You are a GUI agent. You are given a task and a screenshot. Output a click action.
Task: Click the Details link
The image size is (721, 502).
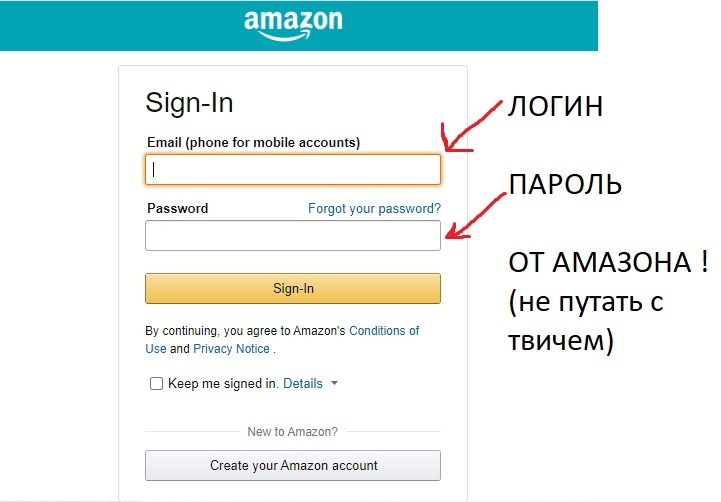click(303, 383)
